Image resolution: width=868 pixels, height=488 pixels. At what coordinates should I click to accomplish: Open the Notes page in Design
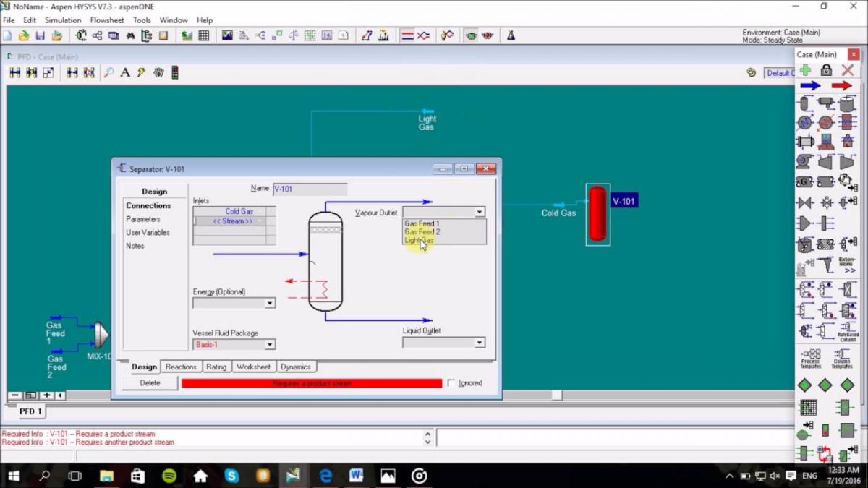[x=135, y=246]
